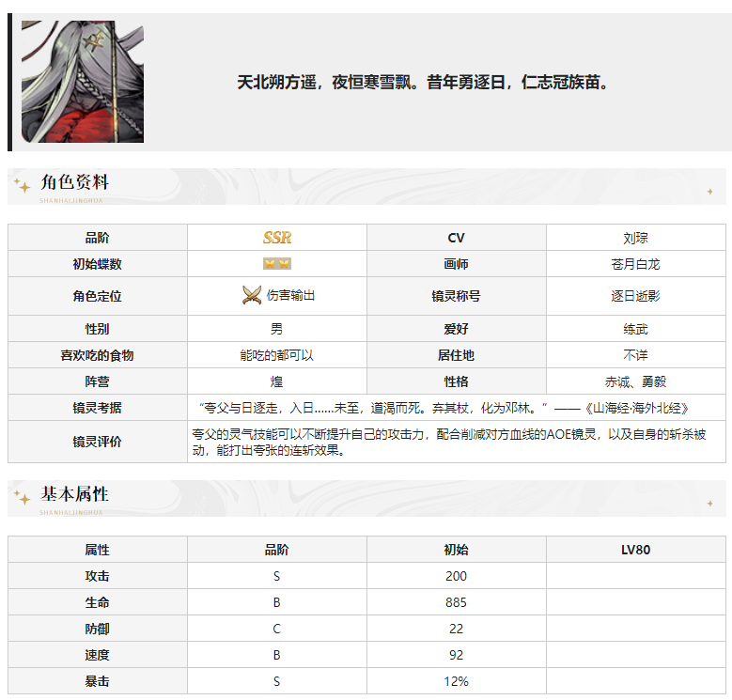732x700 pixels.
Task: Click the 伤害输出 role label
Action: tap(290, 296)
